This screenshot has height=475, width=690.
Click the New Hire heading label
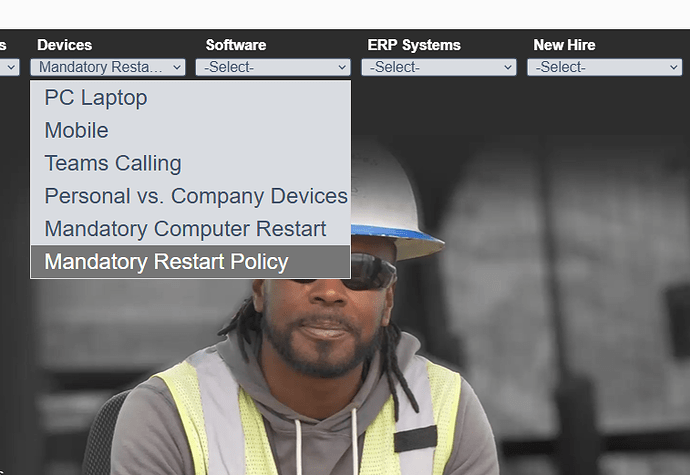[564, 45]
